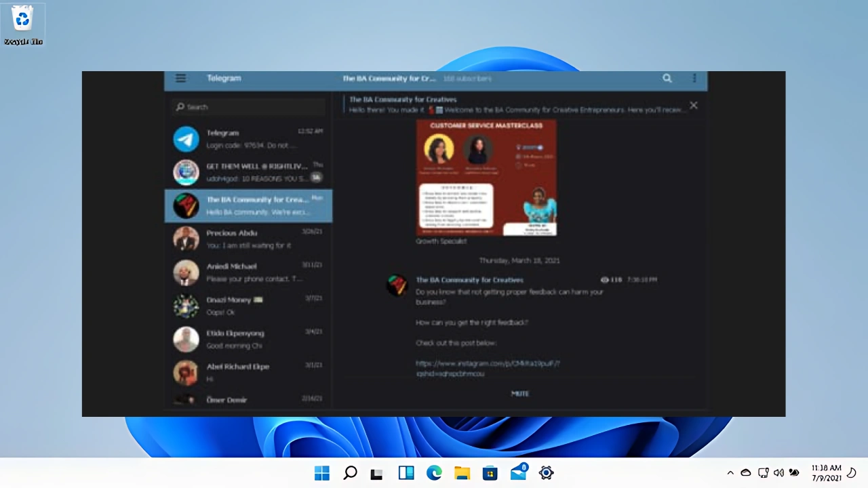Click the Thursday, March 18, 2021 date label
This screenshot has height=488, width=868.
[519, 260]
